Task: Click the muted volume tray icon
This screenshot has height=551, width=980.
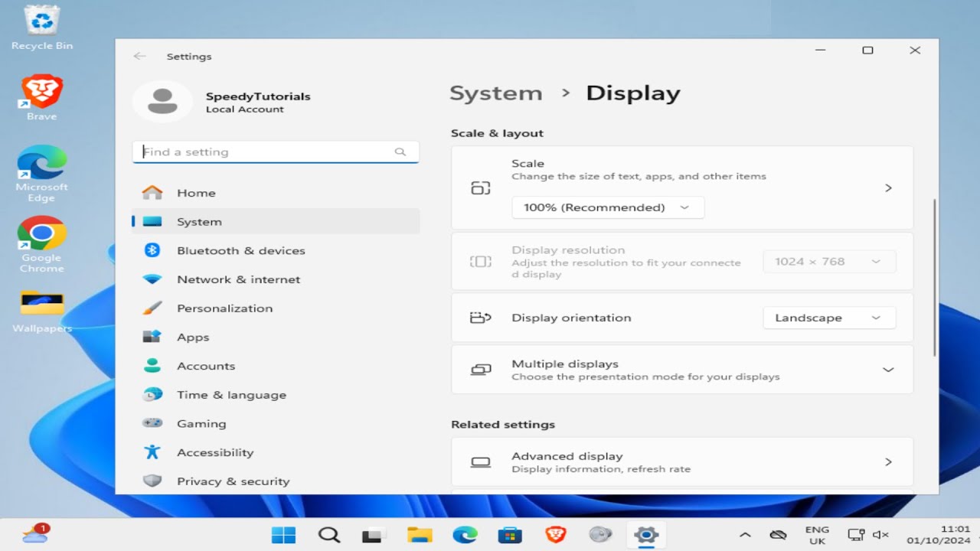Action: pos(880,535)
